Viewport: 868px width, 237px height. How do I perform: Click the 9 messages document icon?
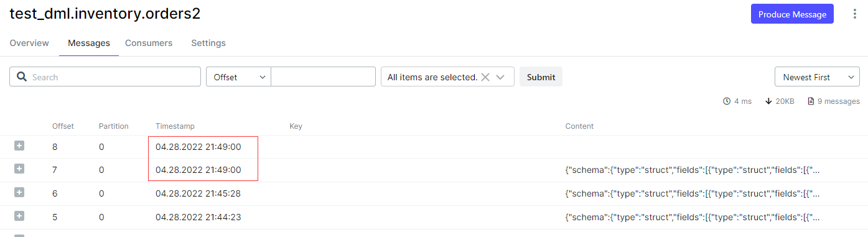[x=811, y=101]
